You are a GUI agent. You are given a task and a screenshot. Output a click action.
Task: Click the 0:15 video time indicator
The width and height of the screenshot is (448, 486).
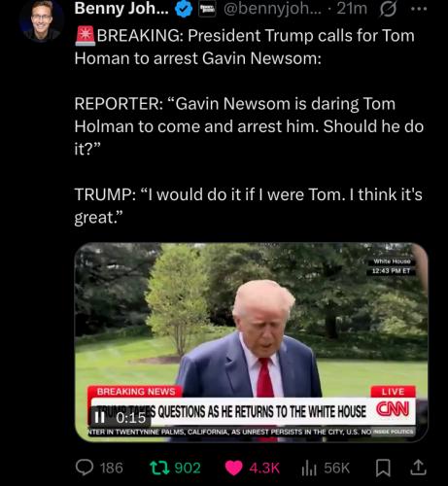pos(131,418)
